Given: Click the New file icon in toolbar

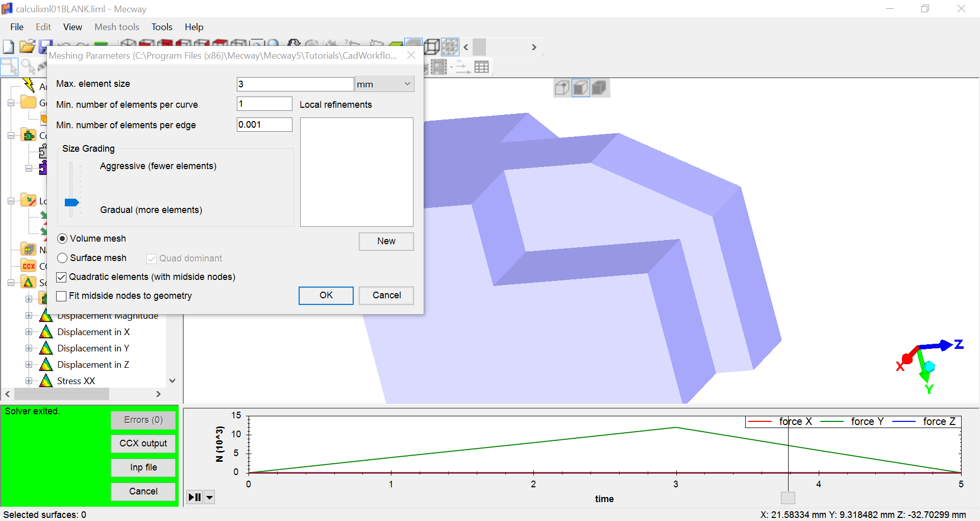Looking at the screenshot, I should (9, 47).
